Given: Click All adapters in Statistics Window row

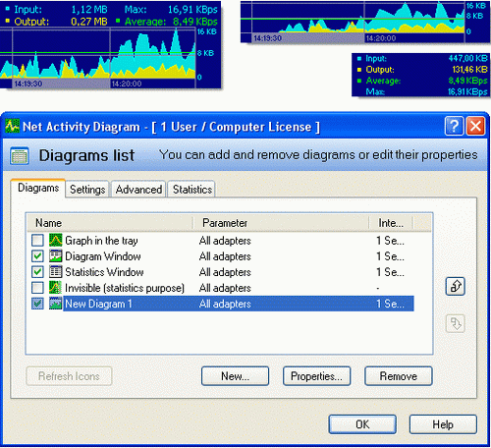Looking at the screenshot, I should (x=225, y=272).
